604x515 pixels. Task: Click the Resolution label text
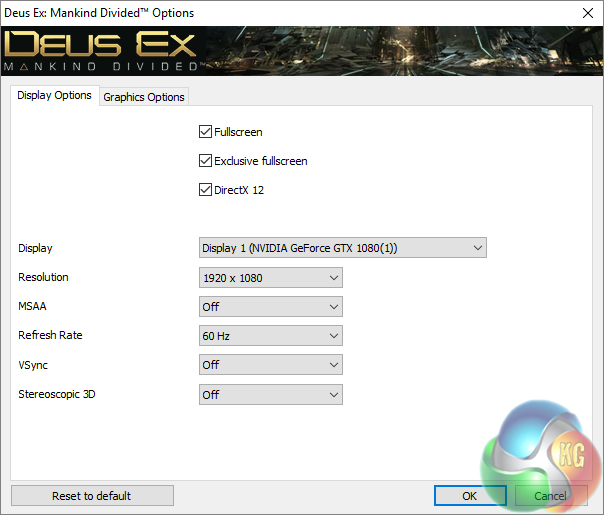43,277
